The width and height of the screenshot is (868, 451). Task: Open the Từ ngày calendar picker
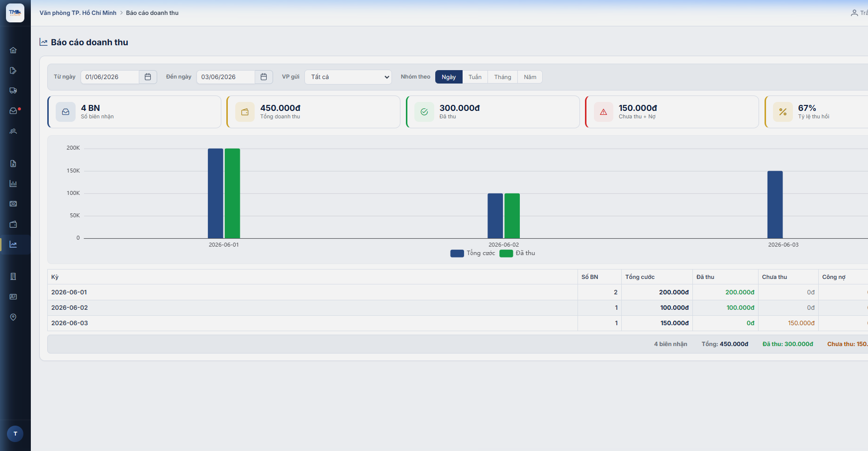(148, 77)
